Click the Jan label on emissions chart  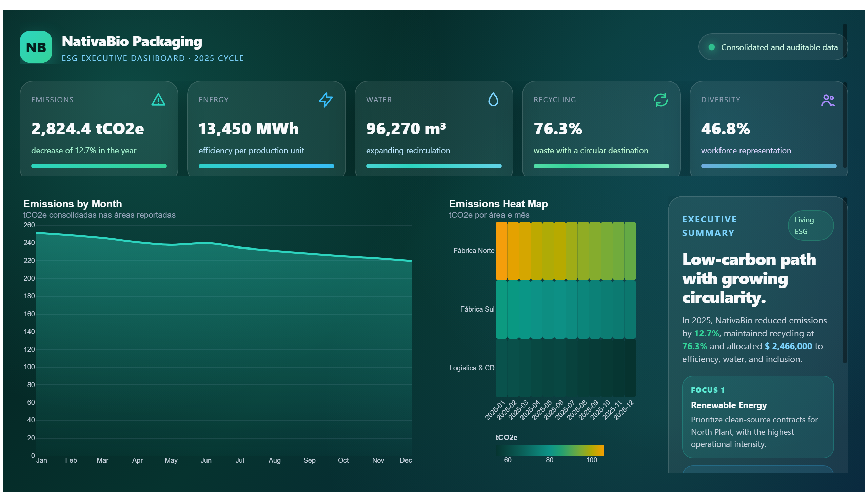41,460
